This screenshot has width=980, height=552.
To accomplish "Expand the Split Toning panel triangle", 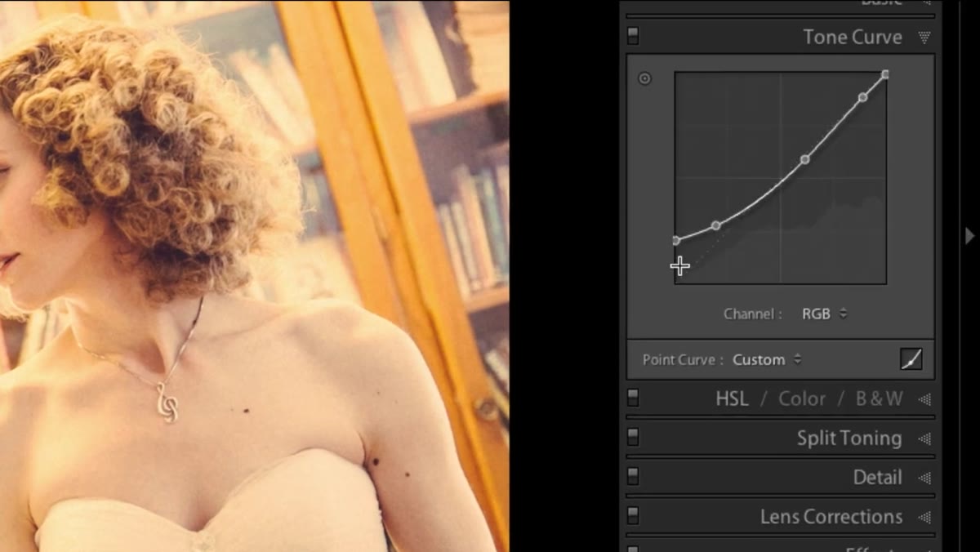I will point(924,438).
